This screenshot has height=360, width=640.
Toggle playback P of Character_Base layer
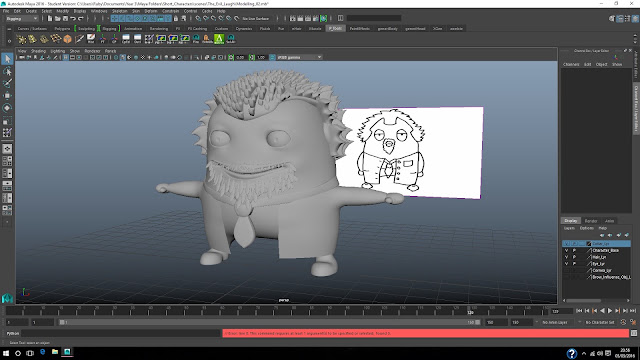pyautogui.click(x=574, y=250)
